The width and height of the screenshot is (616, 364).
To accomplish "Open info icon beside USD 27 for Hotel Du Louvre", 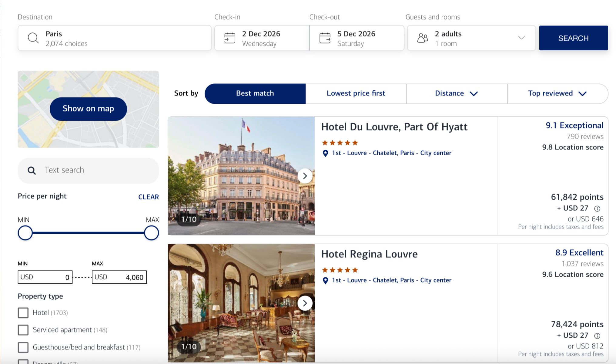I will 597,209.
